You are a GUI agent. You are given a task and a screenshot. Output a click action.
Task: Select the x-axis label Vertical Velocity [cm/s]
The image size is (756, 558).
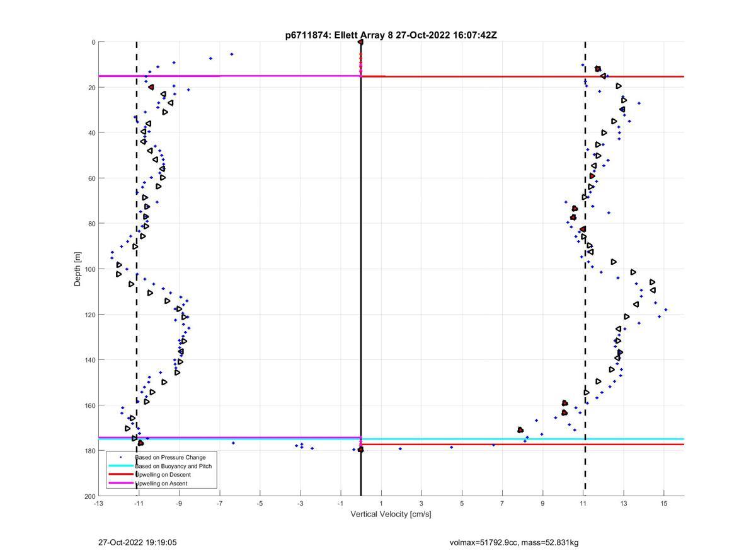coord(391,514)
